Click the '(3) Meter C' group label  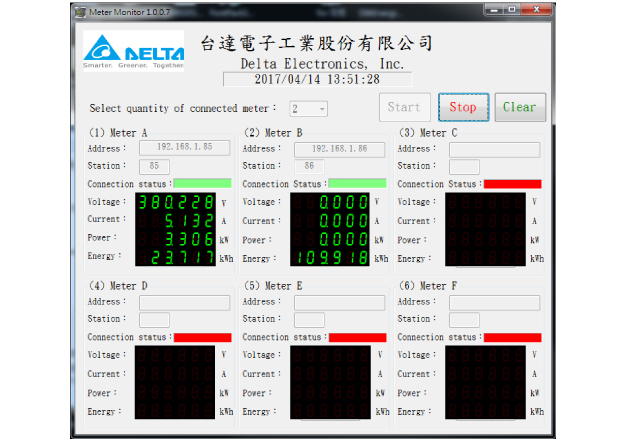coord(428,133)
